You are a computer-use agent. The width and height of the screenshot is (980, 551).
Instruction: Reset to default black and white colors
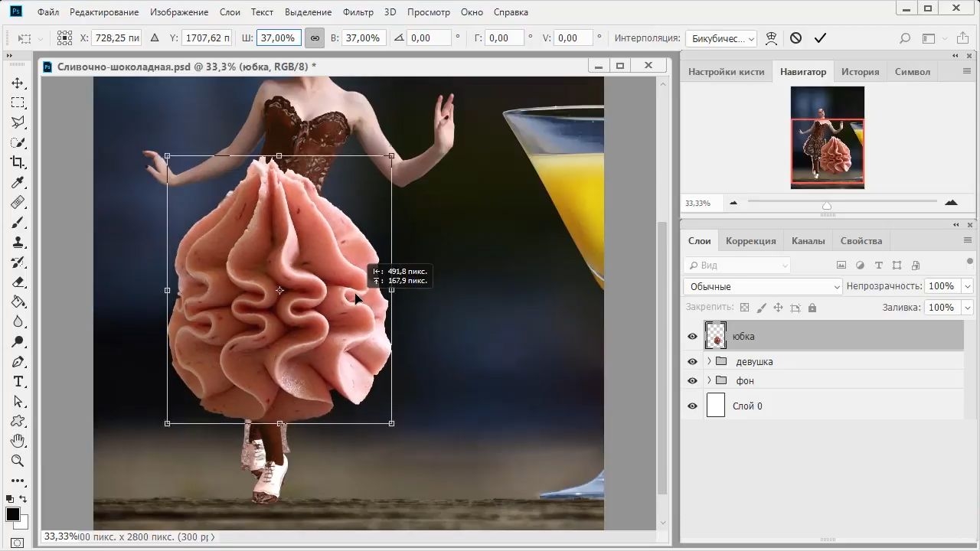click(x=11, y=500)
